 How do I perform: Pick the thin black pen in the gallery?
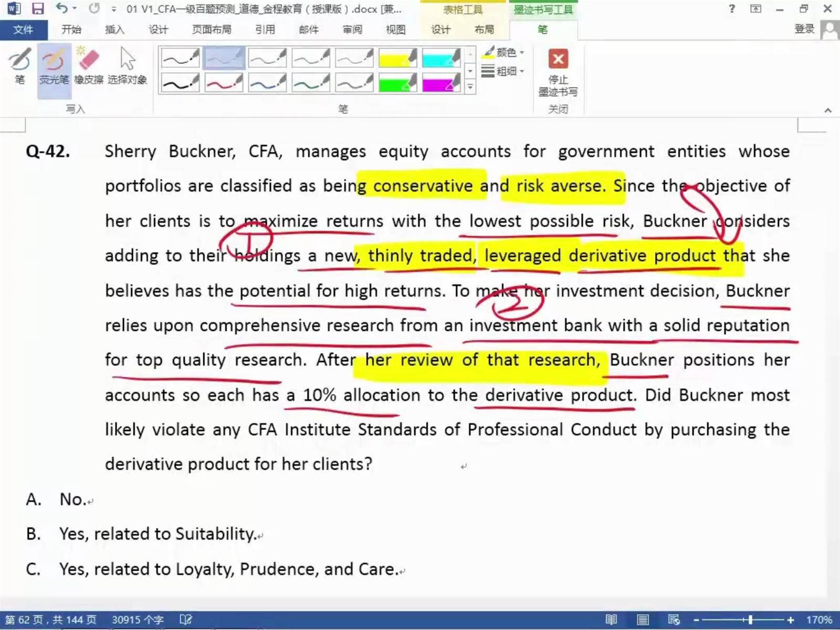point(180,58)
